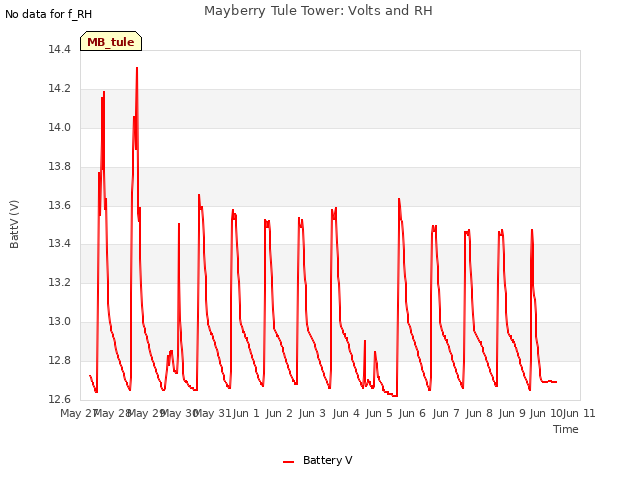The image size is (640, 480).
Task: Click the 'Jun 1' x-axis date label
Action: tap(246, 413)
